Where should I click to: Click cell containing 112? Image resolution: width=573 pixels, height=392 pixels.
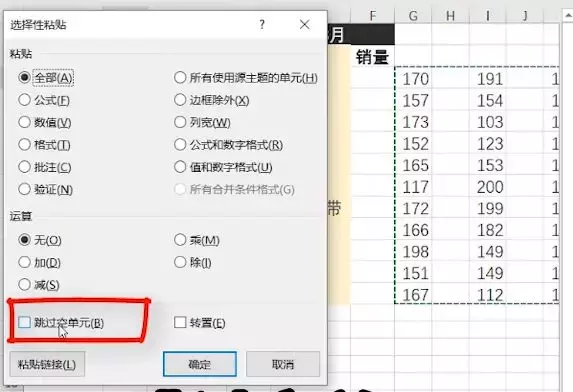click(487, 294)
